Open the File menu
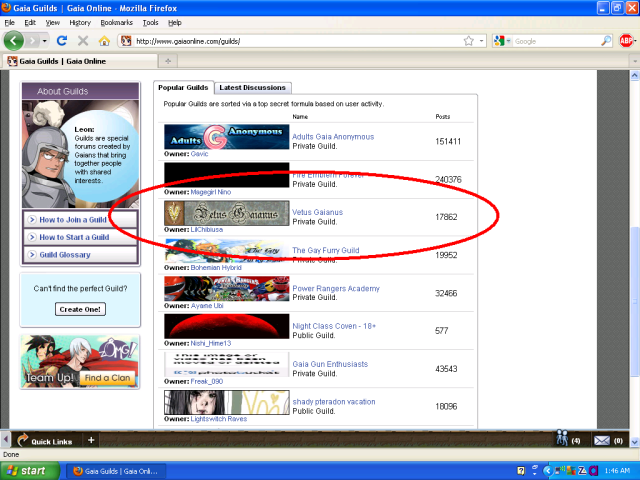 click(10, 22)
